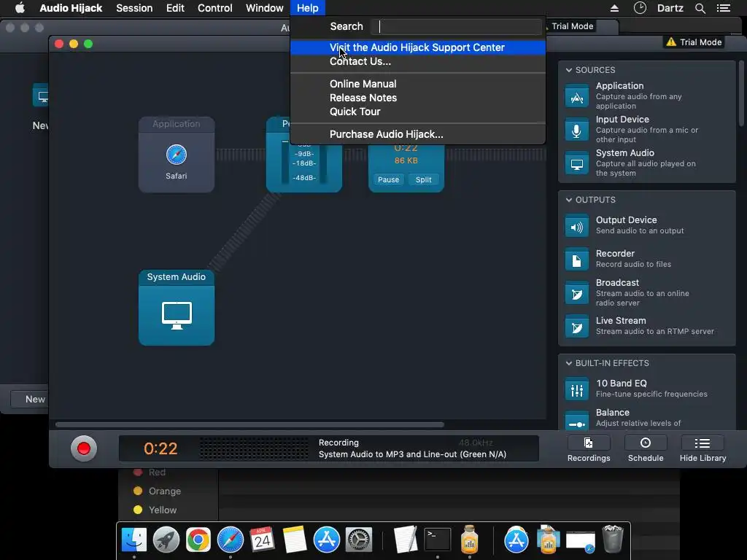Collapse the BUILT-IN EFFECTS section
747x560 pixels.
click(x=569, y=363)
